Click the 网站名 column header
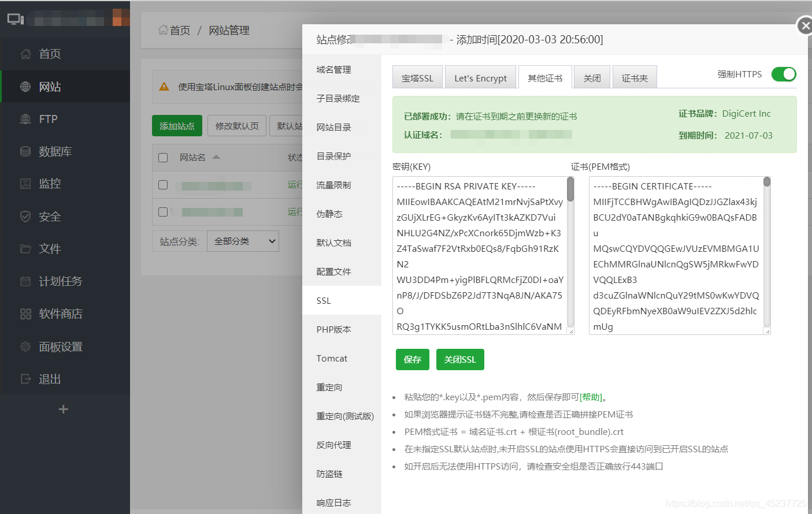 coord(192,157)
